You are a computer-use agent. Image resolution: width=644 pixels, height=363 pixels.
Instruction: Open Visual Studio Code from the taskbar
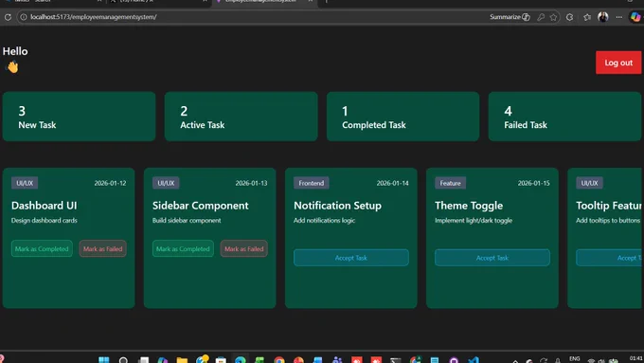tap(474, 360)
